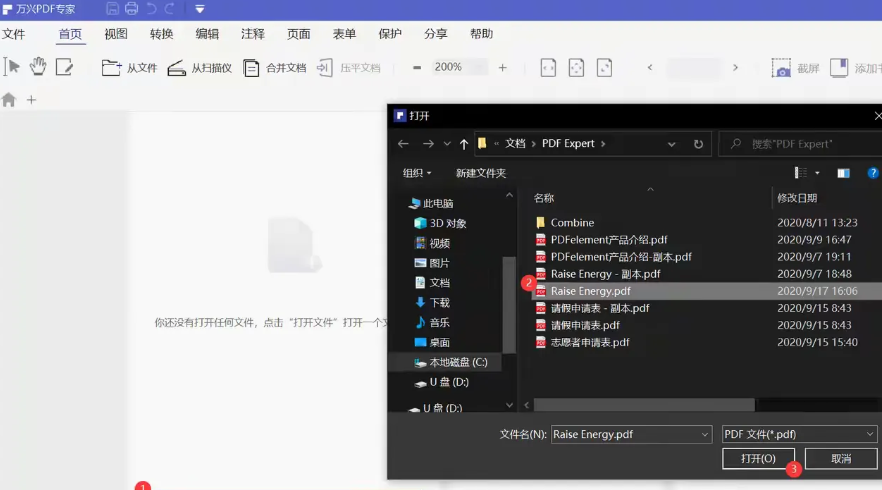Click the 打开(O) button
882x490 pixels.
tap(758, 458)
